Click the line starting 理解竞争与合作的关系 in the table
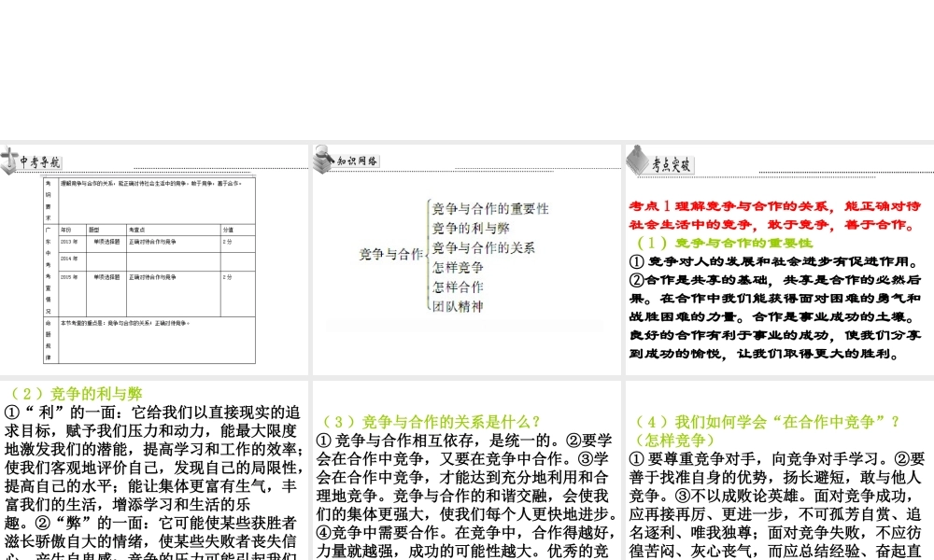This screenshot has height=560, width=934. coord(151,184)
